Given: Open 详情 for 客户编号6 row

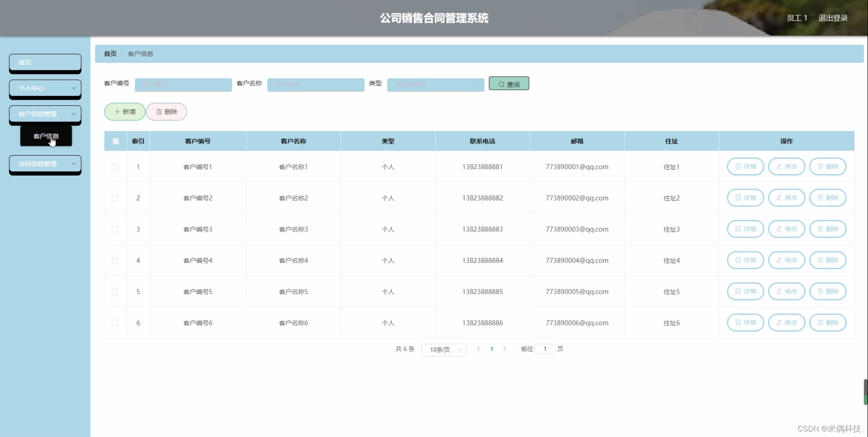Looking at the screenshot, I should [745, 322].
